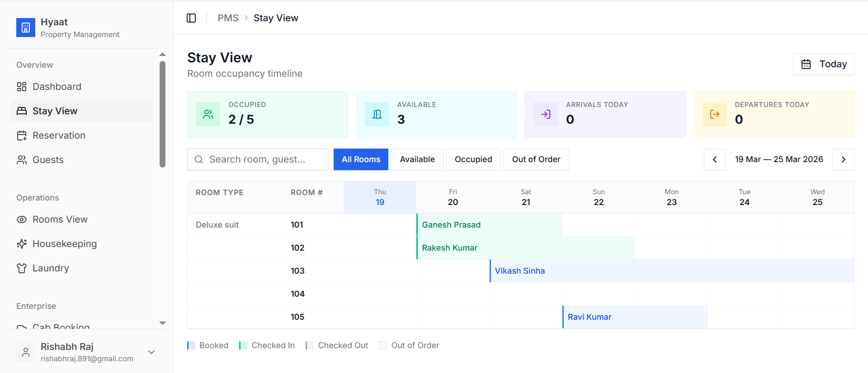This screenshot has height=373, width=868.
Task: Open Laundry from the sidebar
Action: click(81, 268)
